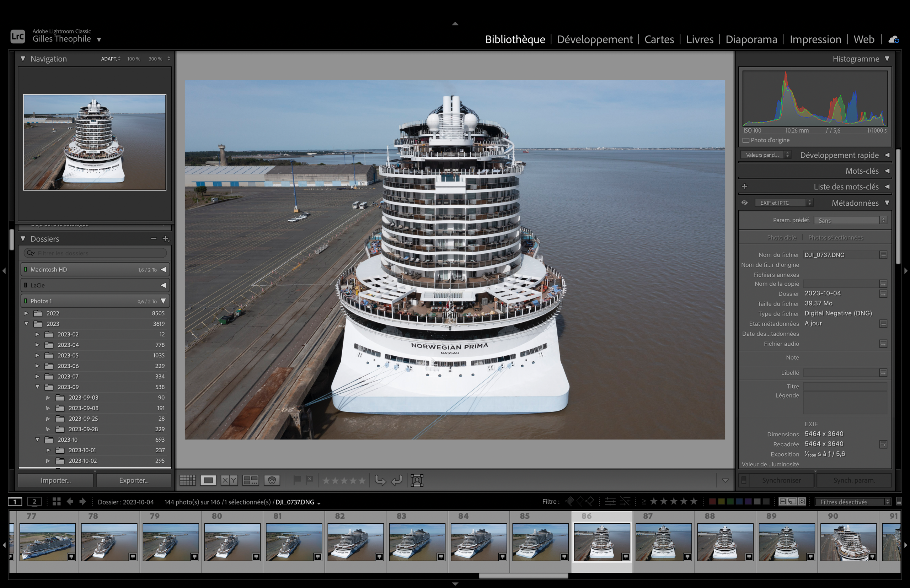The image size is (910, 588).
Task: Open Param. prédéf. Sans dropdown
Action: click(850, 220)
